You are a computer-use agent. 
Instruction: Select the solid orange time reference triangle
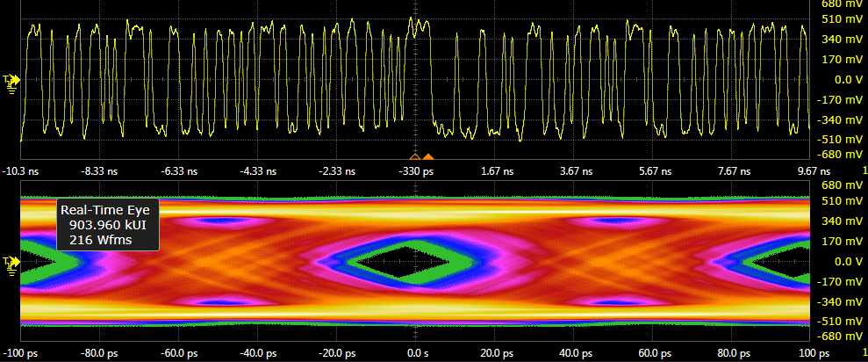(x=428, y=156)
